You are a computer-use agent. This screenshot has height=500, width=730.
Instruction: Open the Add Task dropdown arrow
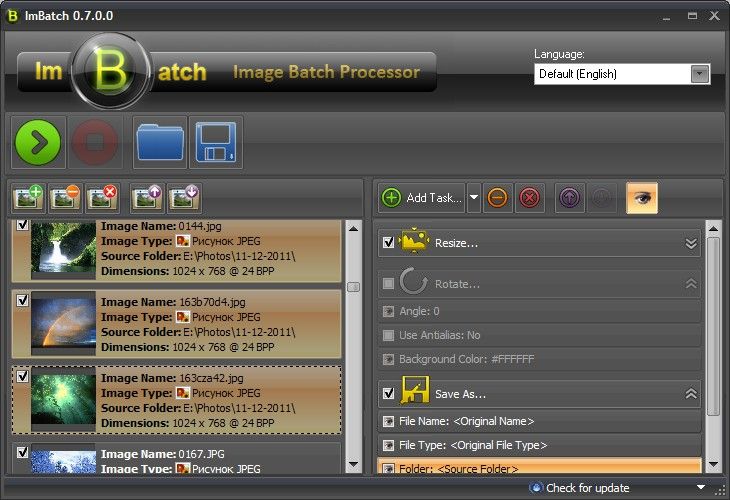474,198
